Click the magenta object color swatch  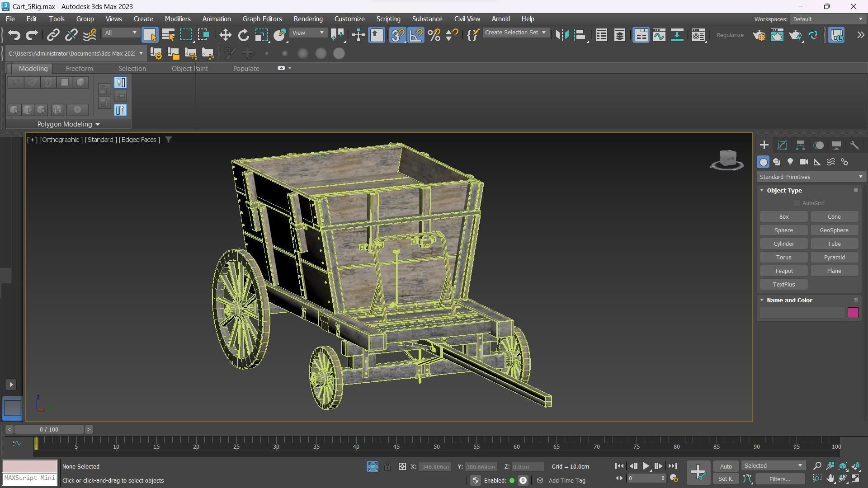tap(853, 313)
